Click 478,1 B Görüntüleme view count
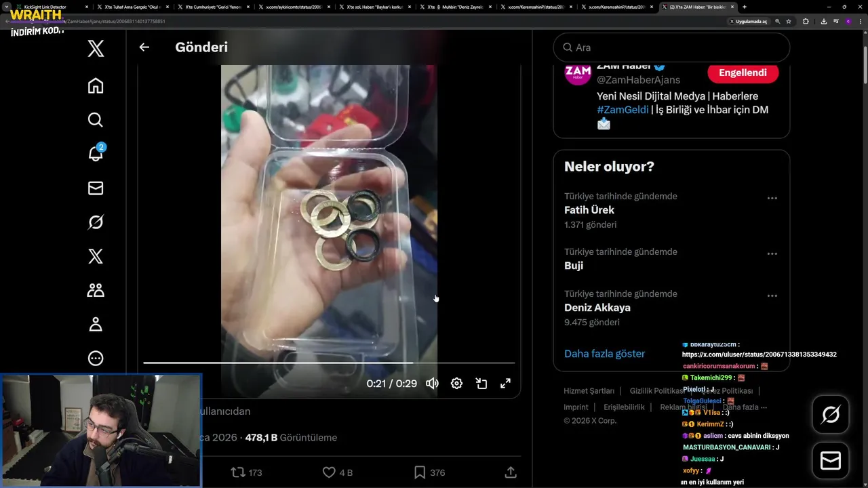This screenshot has height=488, width=868. pos(291,438)
